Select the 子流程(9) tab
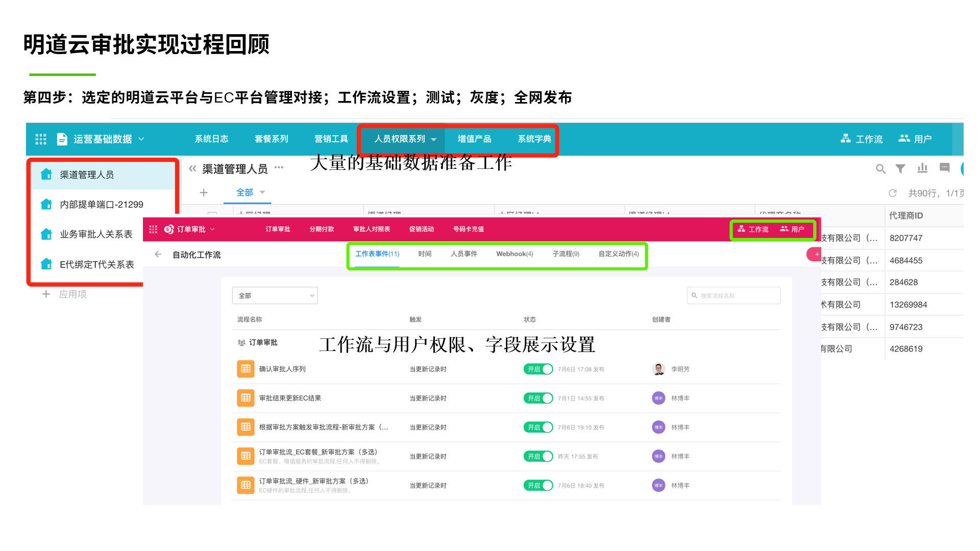Viewport: 980px width, 551px height. pos(566,254)
